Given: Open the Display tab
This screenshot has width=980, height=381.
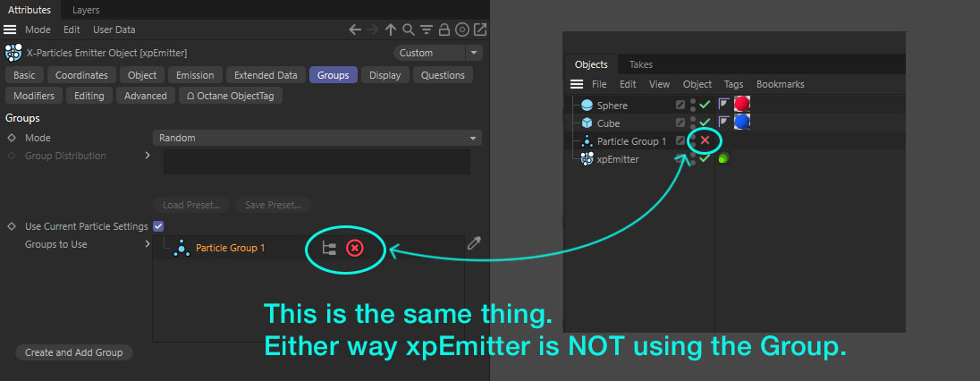Looking at the screenshot, I should tap(385, 75).
